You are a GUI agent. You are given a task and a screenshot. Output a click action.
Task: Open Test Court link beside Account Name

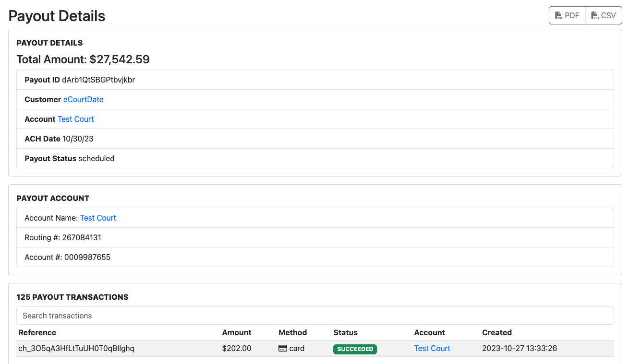[98, 218]
